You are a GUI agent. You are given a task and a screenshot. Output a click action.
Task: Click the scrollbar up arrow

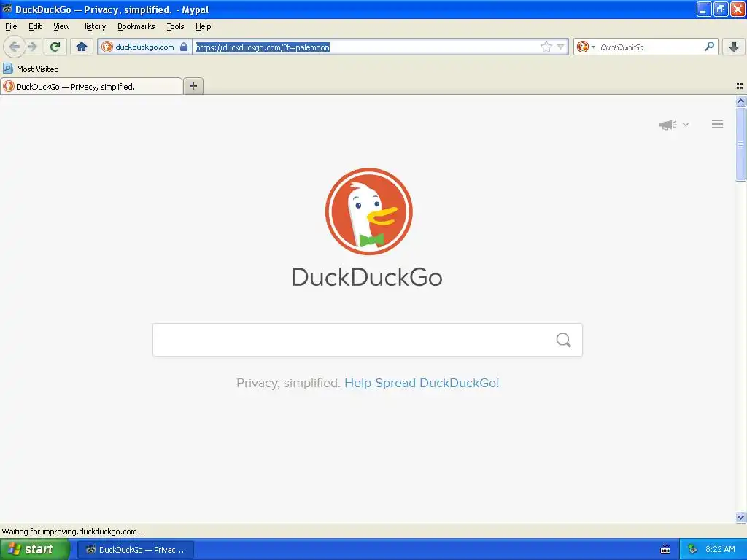(x=740, y=101)
